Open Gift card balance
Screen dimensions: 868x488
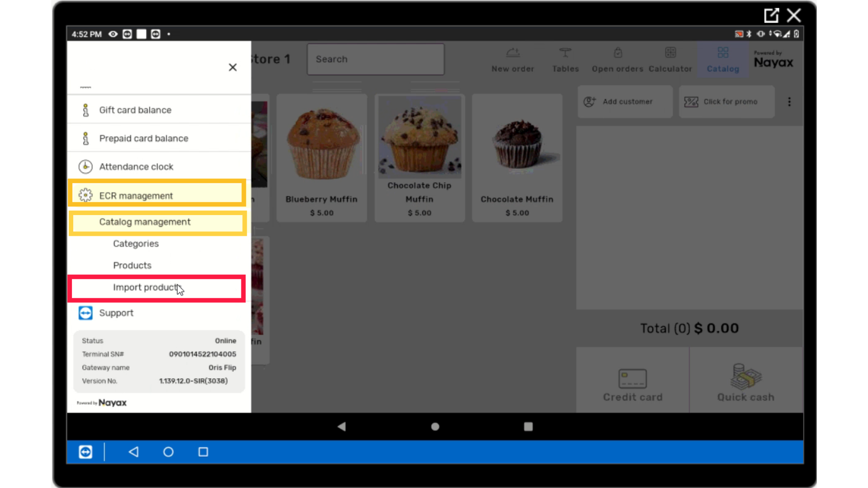[159, 110]
